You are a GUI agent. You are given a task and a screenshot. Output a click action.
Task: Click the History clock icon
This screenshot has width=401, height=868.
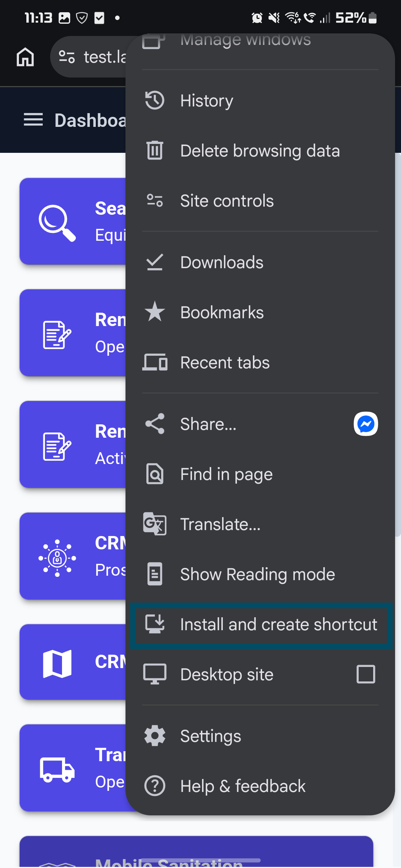click(x=154, y=100)
